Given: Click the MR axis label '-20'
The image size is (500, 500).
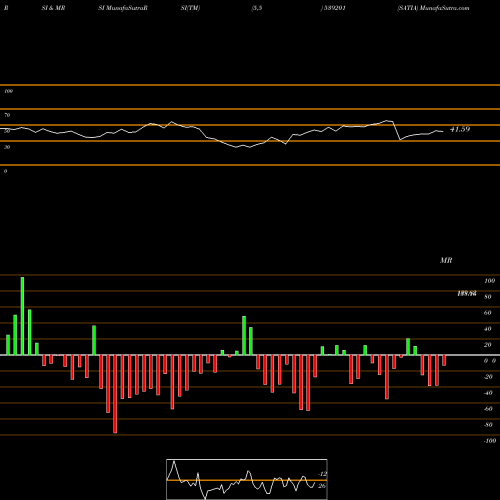Looking at the screenshot, I should click(488, 377).
